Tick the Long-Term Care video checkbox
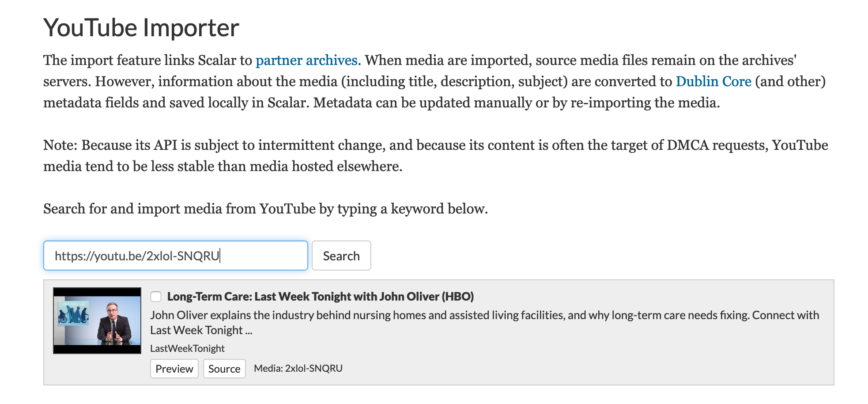868x404 pixels. (156, 297)
